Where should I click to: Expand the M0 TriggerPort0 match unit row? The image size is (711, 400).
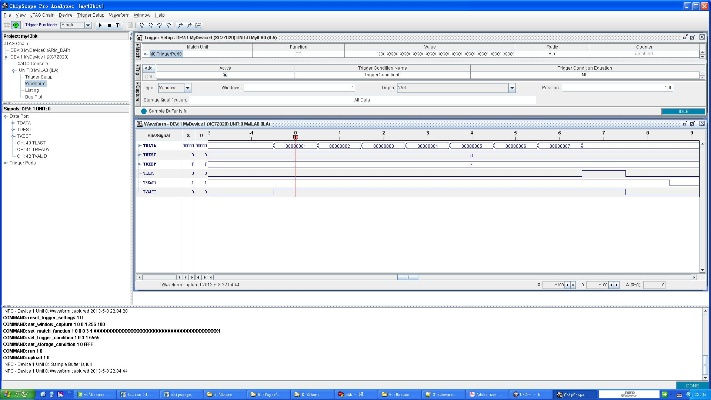[146, 53]
